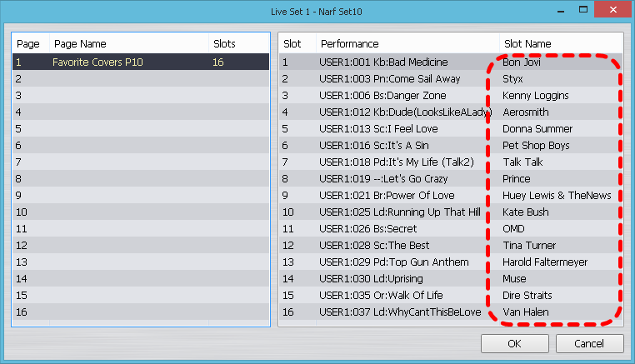Click the Van Halen slot name
This screenshot has width=635, height=364.
tap(526, 312)
